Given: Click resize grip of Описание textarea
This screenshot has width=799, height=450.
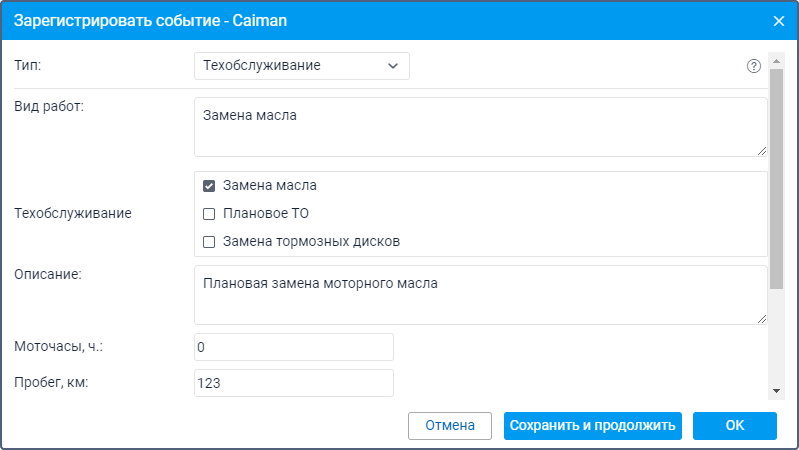Looking at the screenshot, I should pyautogui.click(x=762, y=319).
